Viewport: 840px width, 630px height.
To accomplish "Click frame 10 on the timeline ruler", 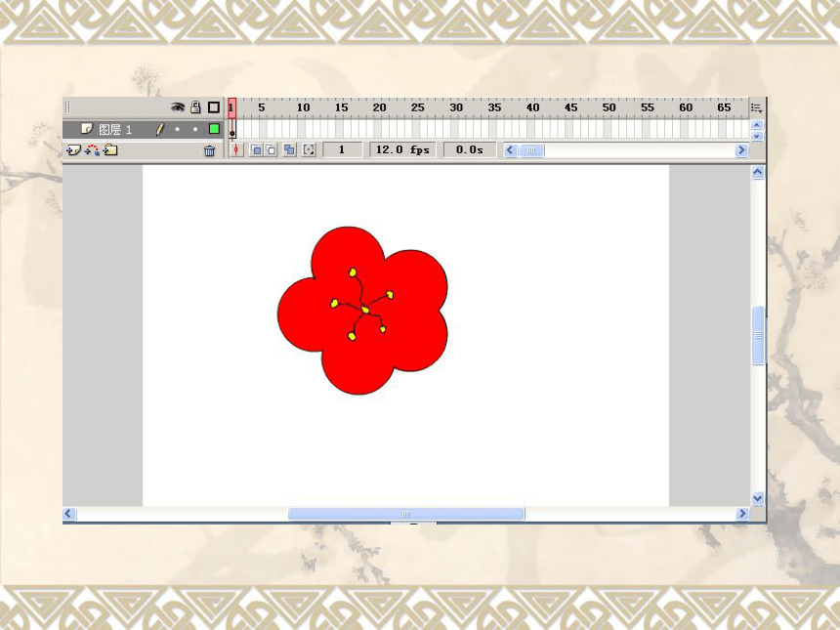I will point(303,107).
